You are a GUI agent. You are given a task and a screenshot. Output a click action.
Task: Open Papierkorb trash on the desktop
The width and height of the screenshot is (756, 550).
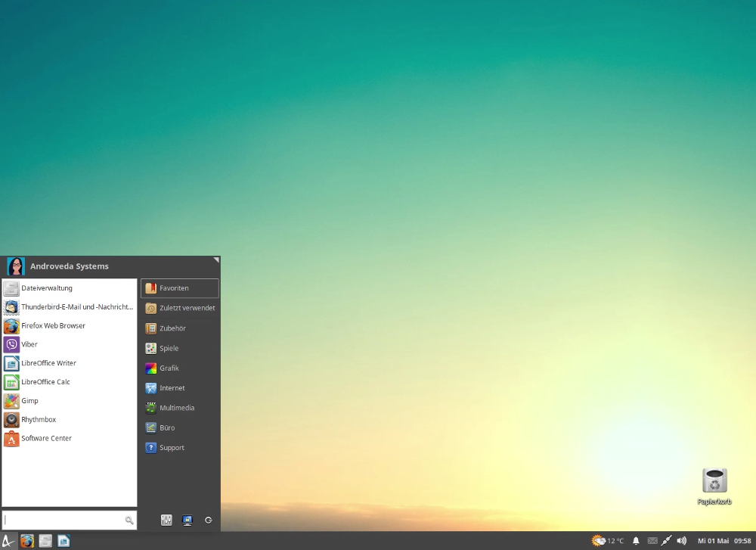714,482
